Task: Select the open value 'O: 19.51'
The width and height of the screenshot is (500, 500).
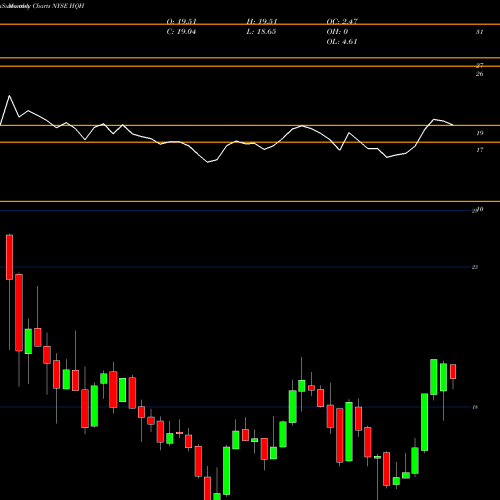Action: [x=181, y=22]
